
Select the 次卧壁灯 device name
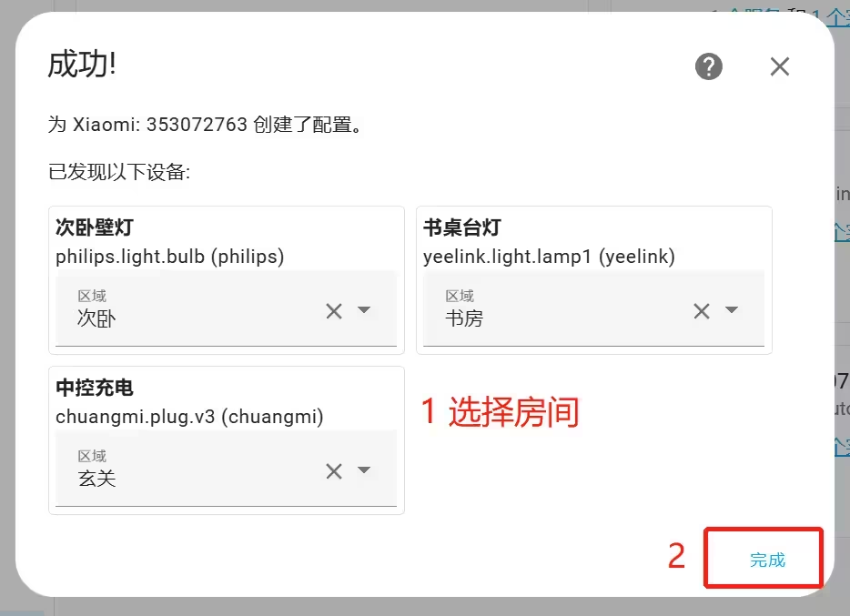point(95,227)
